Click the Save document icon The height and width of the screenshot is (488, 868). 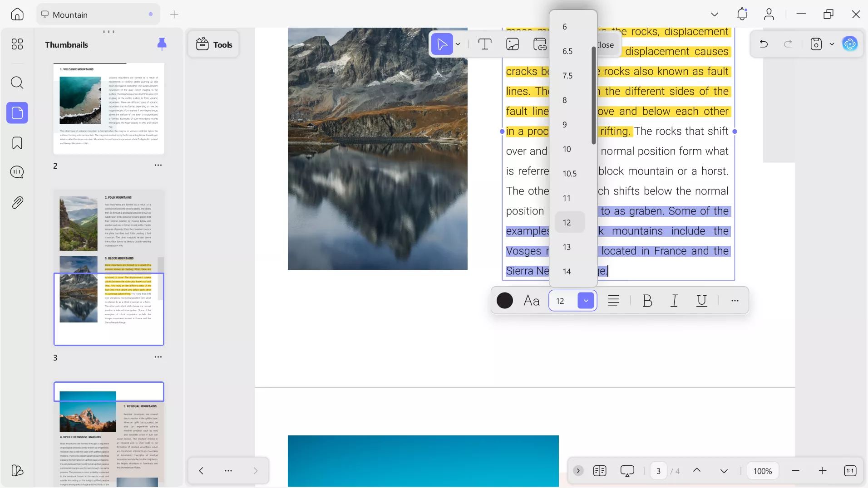pyautogui.click(x=817, y=44)
